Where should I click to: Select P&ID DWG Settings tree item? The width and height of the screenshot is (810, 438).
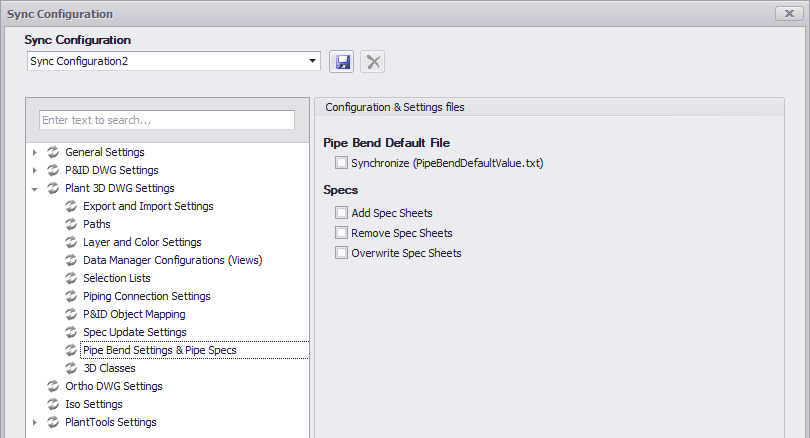(112, 170)
